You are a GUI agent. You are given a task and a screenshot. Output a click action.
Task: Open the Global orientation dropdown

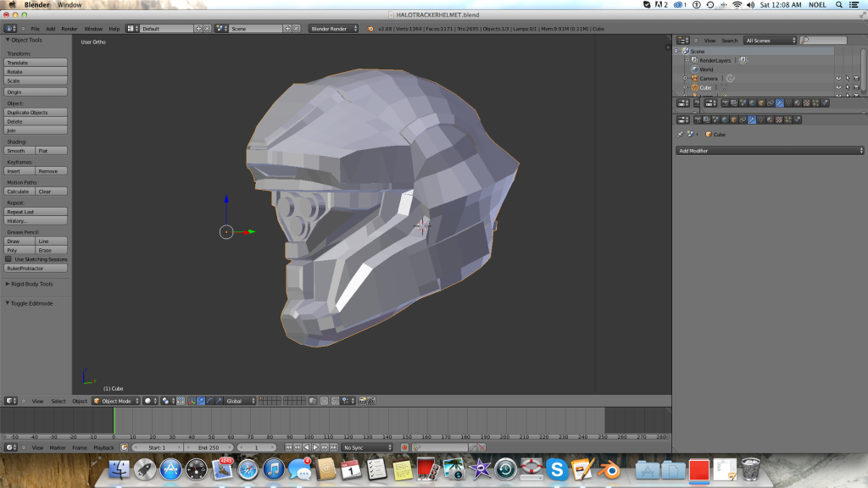click(240, 401)
